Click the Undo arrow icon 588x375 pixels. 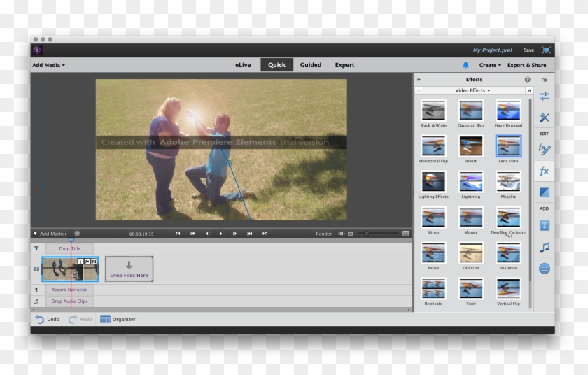[x=39, y=319]
